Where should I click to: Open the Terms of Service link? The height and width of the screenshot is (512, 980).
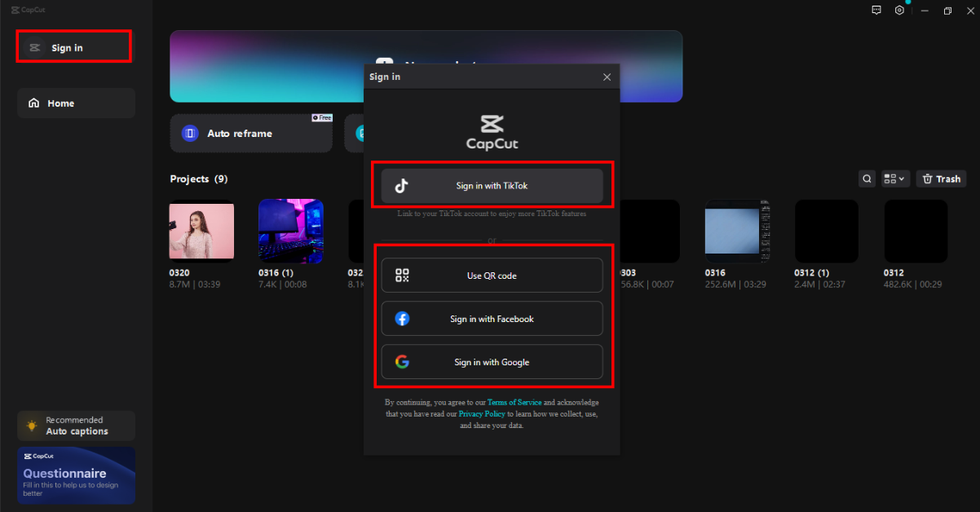point(514,403)
